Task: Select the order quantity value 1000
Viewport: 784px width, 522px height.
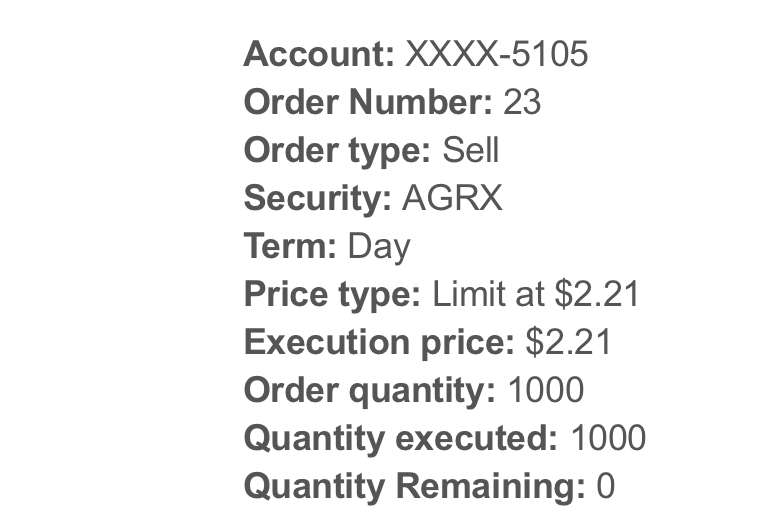Action: click(545, 390)
